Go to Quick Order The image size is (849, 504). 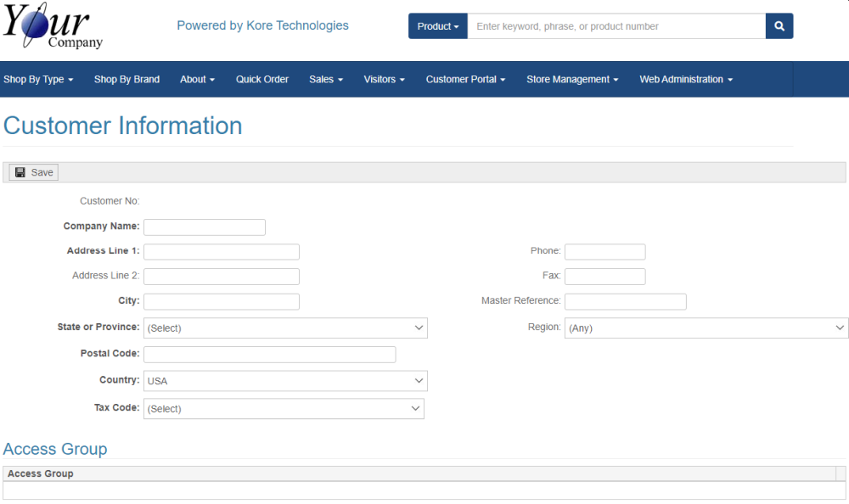[262, 79]
